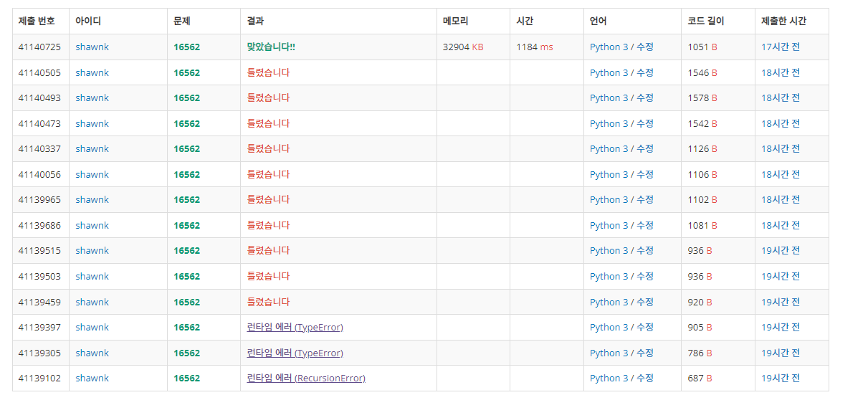
Task: Select the 1081 B code length
Action: click(702, 225)
